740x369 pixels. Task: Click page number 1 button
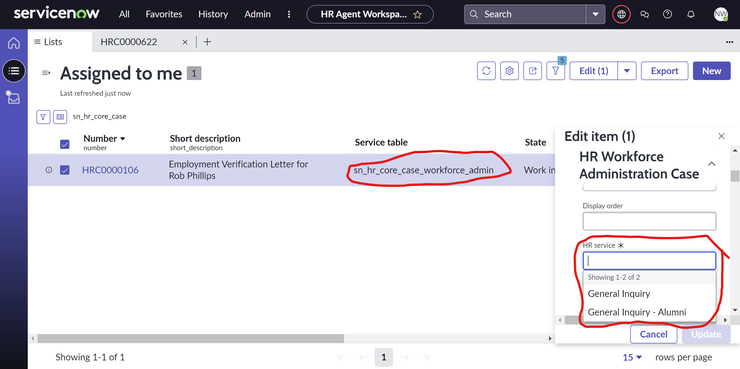point(384,357)
